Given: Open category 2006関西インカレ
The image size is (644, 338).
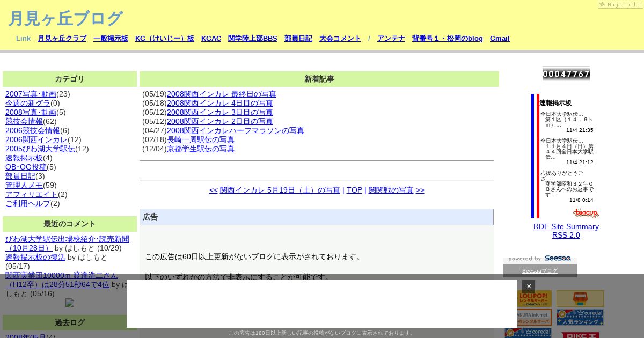Looking at the screenshot, I should click(x=36, y=139).
